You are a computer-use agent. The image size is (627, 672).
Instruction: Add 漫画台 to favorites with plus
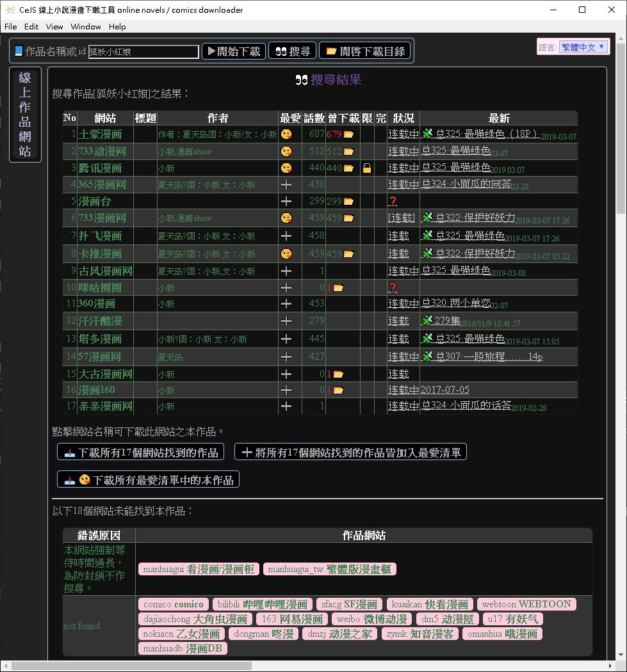click(286, 202)
